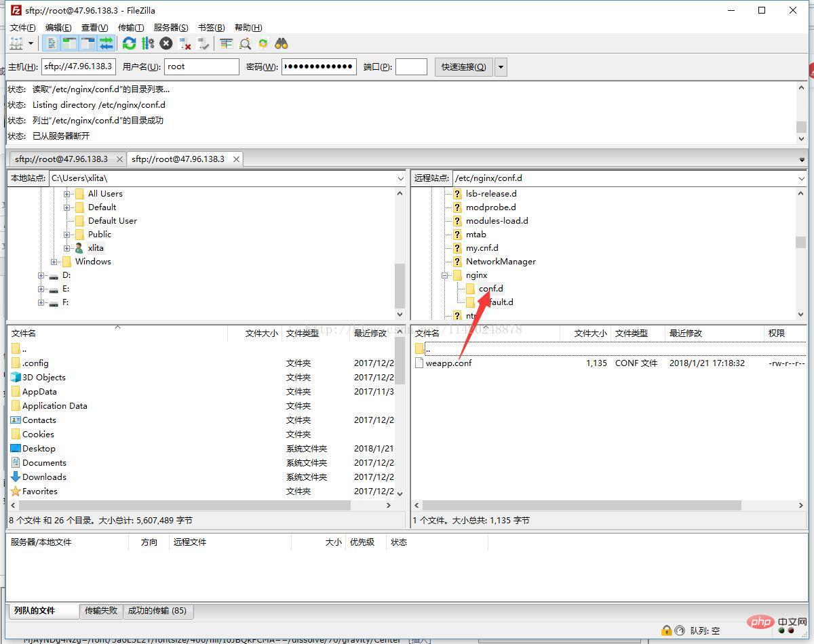Disconnect from the current server
The width and height of the screenshot is (814, 644).
point(185,43)
